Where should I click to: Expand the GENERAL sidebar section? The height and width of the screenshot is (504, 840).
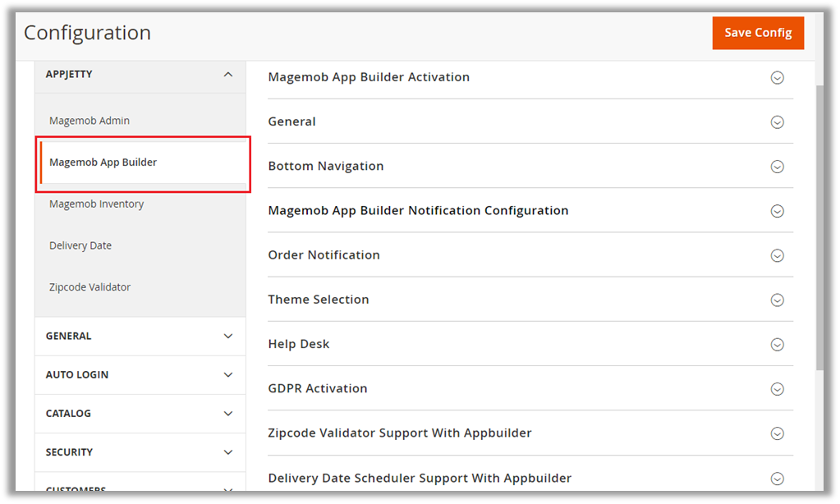point(227,337)
